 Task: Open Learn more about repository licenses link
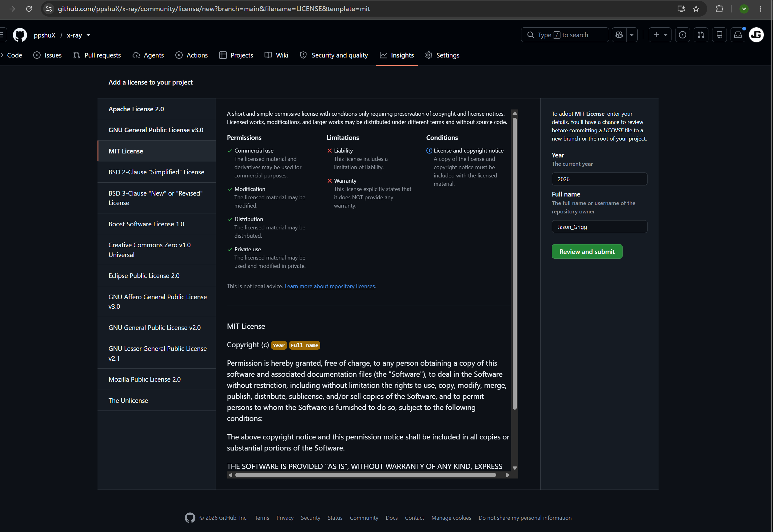pyautogui.click(x=329, y=286)
